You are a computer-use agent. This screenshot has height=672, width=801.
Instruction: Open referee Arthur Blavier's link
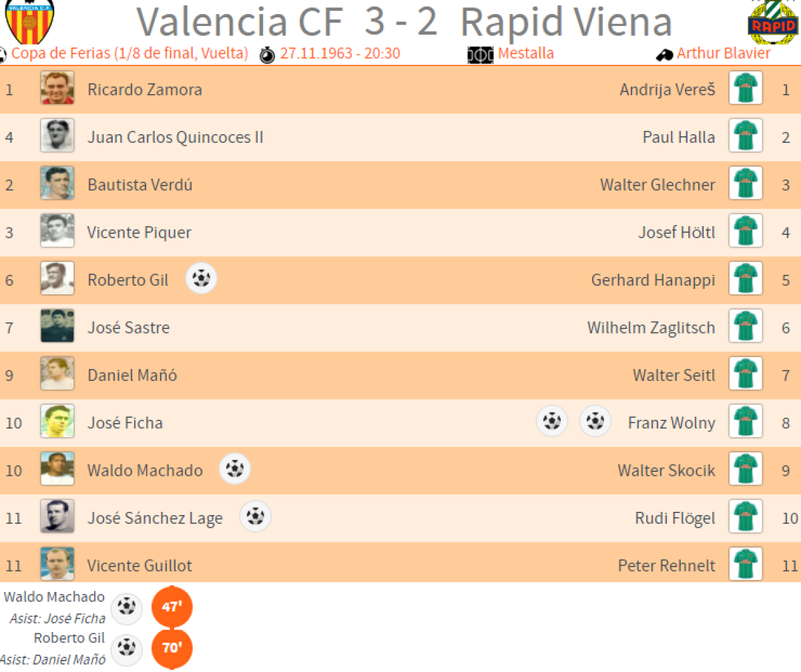point(724,53)
